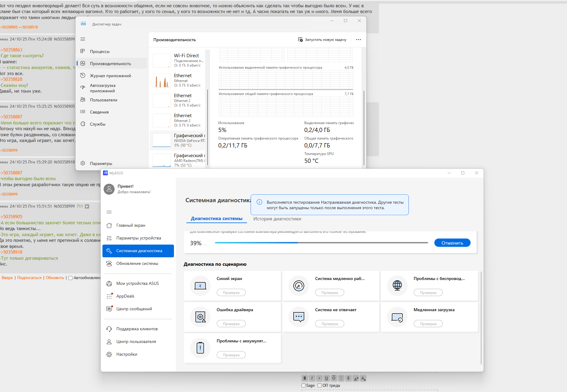Check the Sage checkbox
Image resolution: width=567 pixels, height=392 pixels.
303,386
